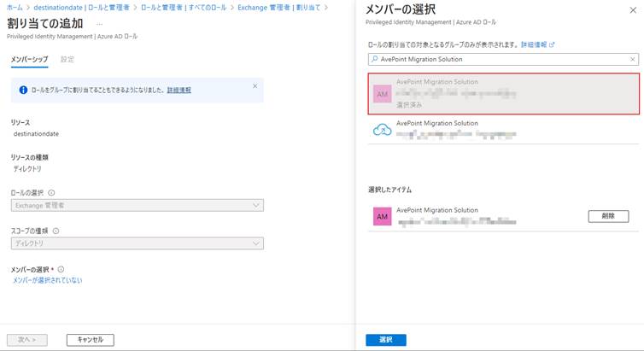Close the メンバーの選択 panel
The height and width of the screenshot is (351, 644).
tap(633, 10)
